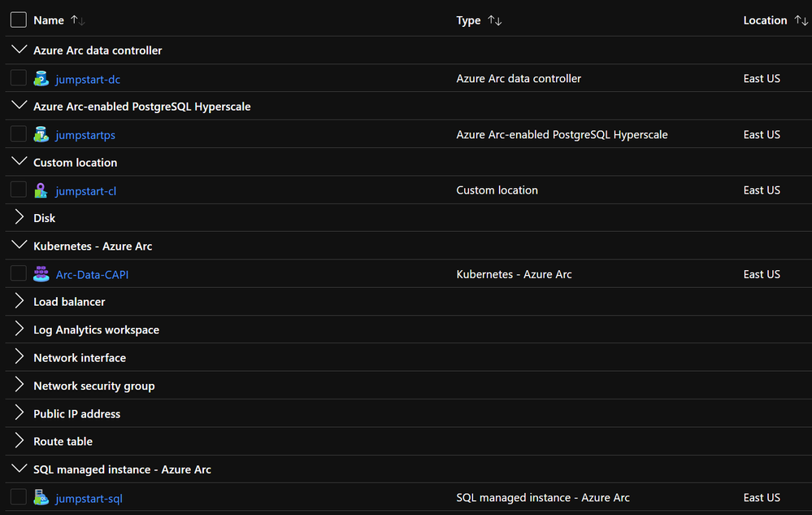Sort by Type using the arrows icon
Image resolution: width=812 pixels, height=515 pixels.
pyautogui.click(x=494, y=20)
